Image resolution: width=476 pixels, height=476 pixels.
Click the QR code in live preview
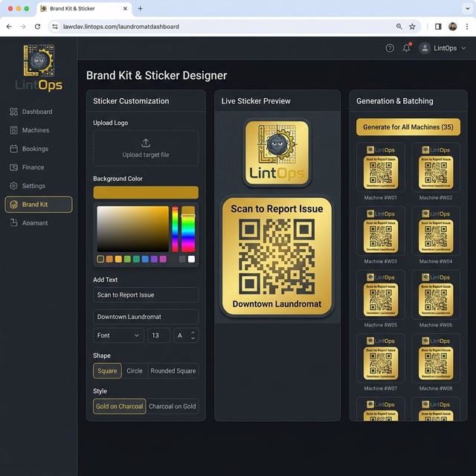pyautogui.click(x=277, y=257)
